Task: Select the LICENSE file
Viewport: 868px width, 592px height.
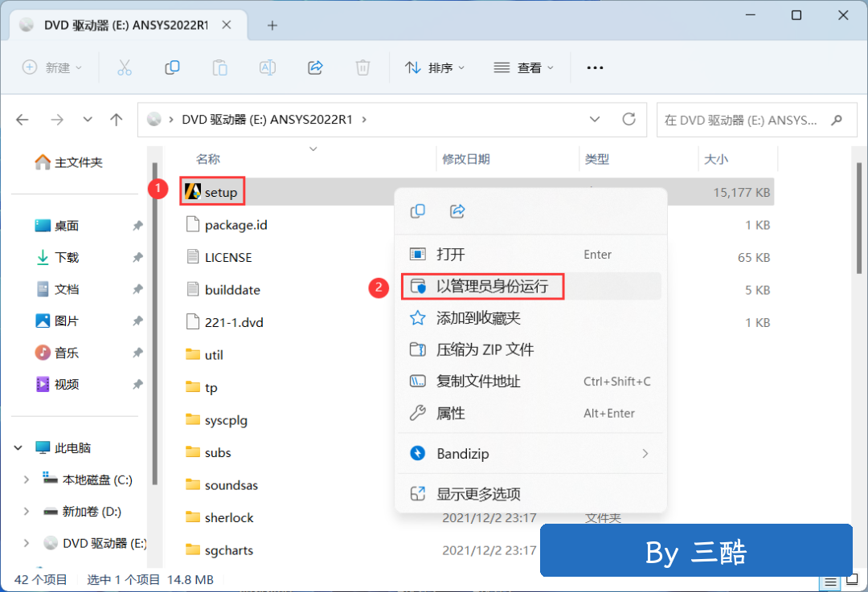Action: point(228,257)
